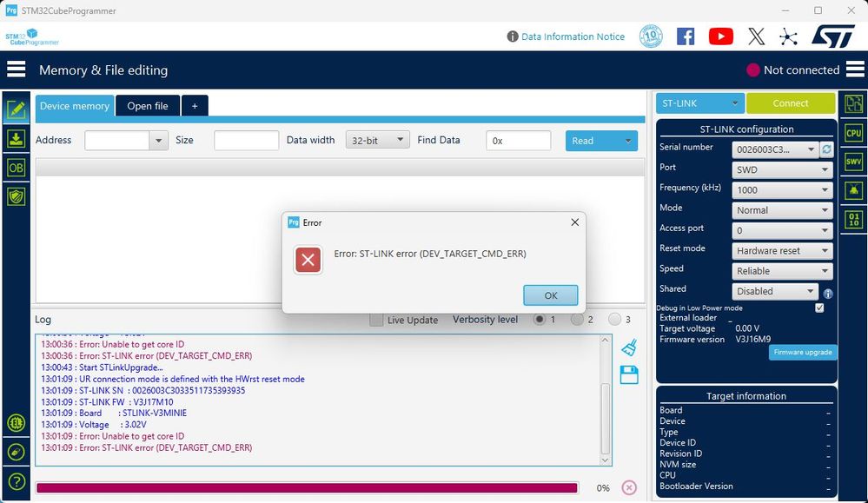Click the green Connect button
This screenshot has width=868, height=503.
[791, 103]
